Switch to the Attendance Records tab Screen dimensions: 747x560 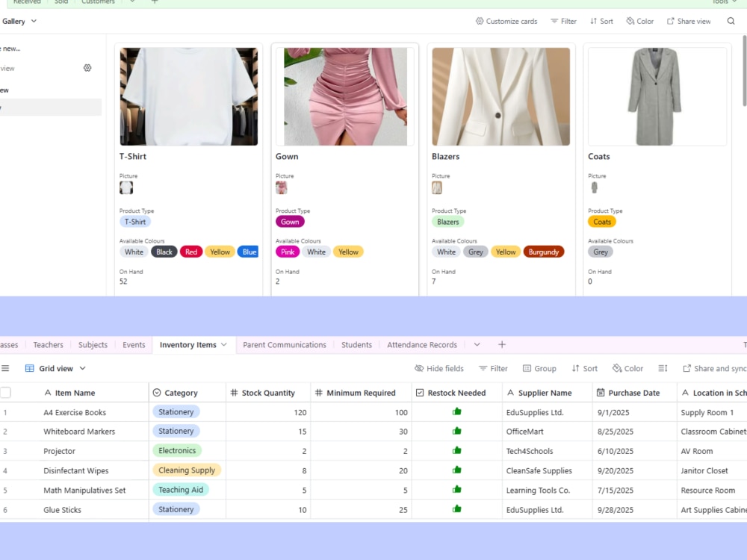pos(422,344)
